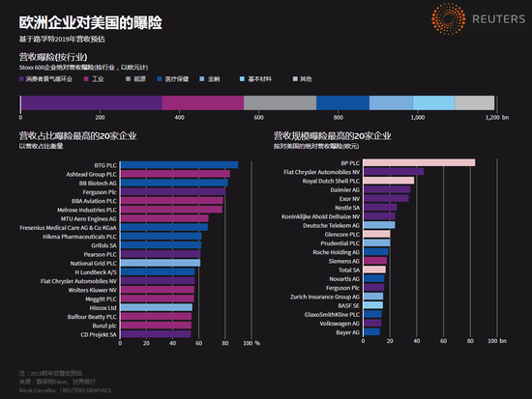
Task: Click the H Lundbeck A/S label
Action: pos(96,272)
